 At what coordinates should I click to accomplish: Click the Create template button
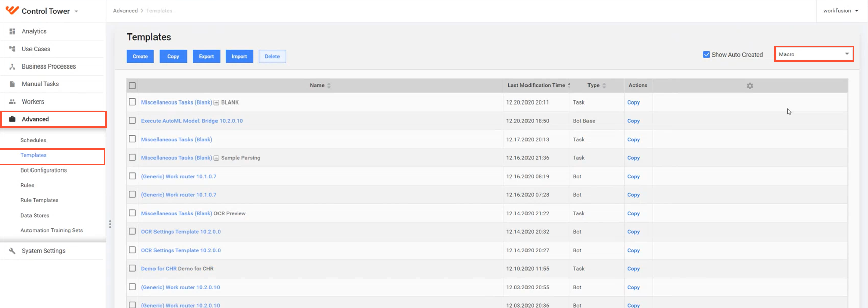(140, 56)
